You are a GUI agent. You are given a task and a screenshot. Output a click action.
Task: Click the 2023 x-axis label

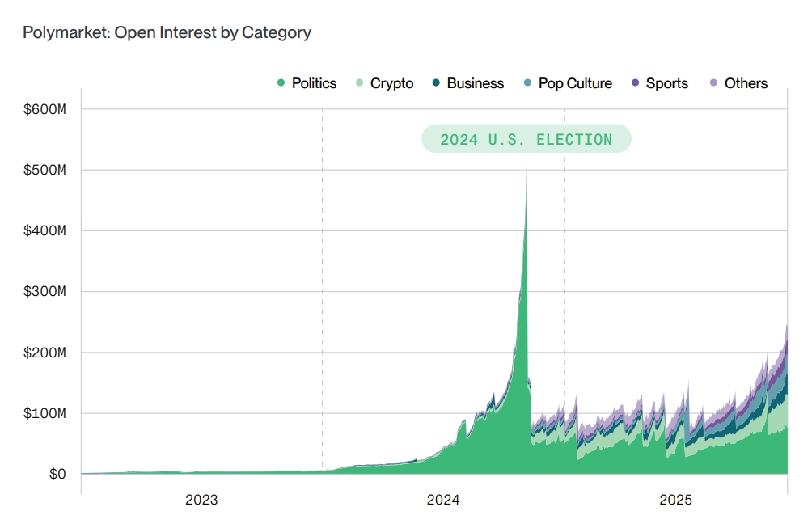pyautogui.click(x=201, y=501)
